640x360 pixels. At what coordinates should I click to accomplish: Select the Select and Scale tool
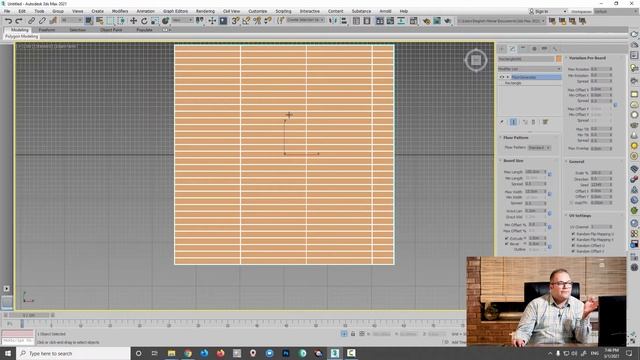(155, 20)
